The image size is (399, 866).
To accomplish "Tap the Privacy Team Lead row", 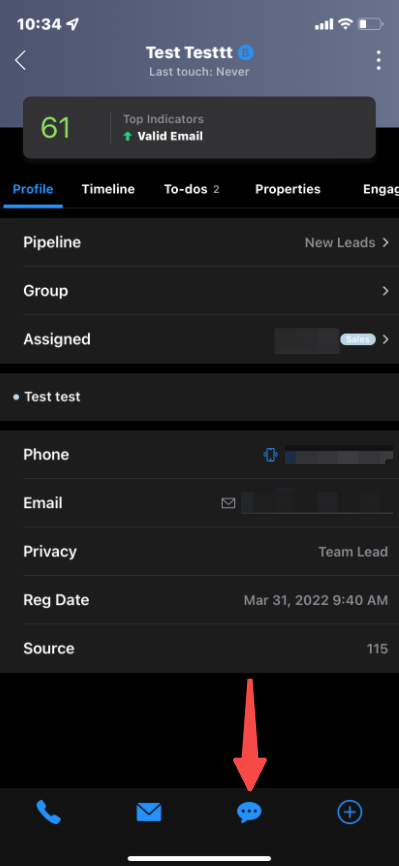I will tap(200, 552).
